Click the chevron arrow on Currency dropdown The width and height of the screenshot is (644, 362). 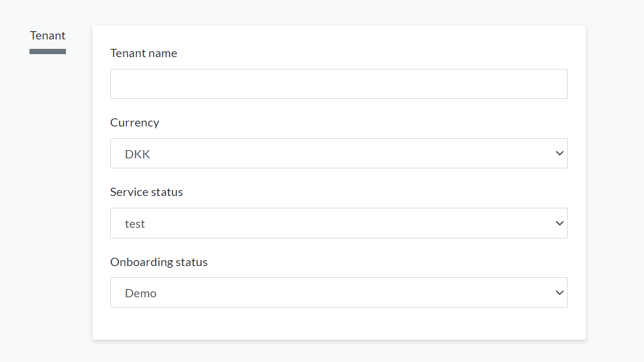click(x=559, y=154)
